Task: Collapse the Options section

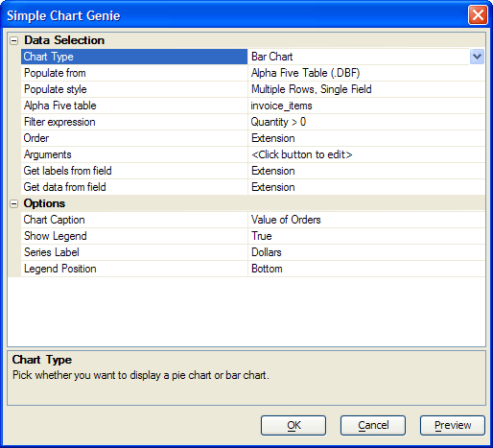Action: pos(14,203)
